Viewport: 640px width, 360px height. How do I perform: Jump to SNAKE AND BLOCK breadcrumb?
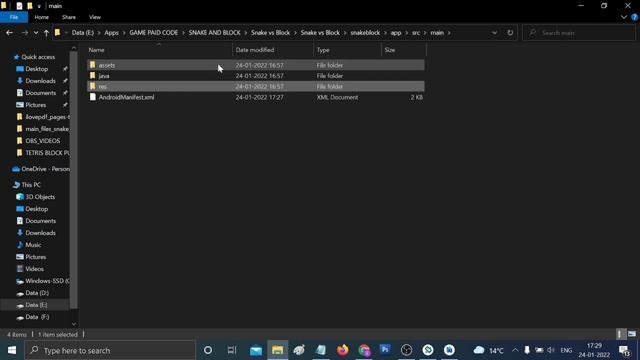coord(214,33)
